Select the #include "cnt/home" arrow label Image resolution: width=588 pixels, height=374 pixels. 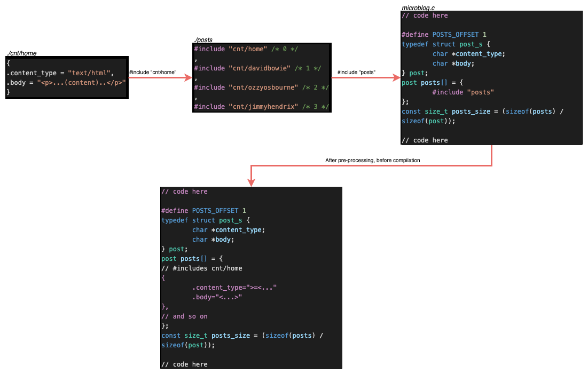(x=153, y=72)
